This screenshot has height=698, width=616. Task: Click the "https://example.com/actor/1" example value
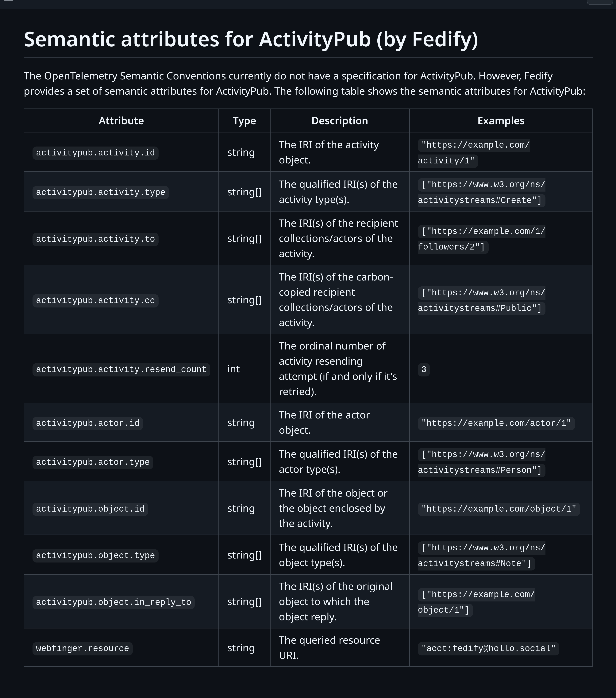(496, 423)
